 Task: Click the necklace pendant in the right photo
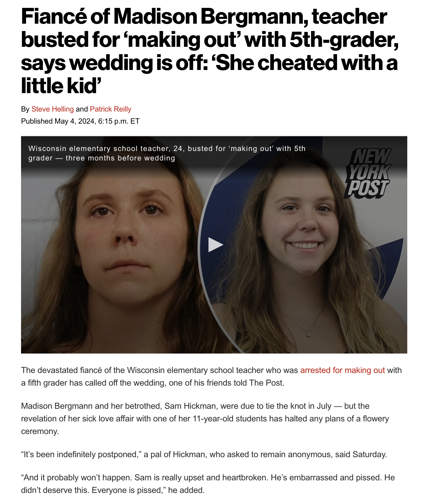pos(308,334)
